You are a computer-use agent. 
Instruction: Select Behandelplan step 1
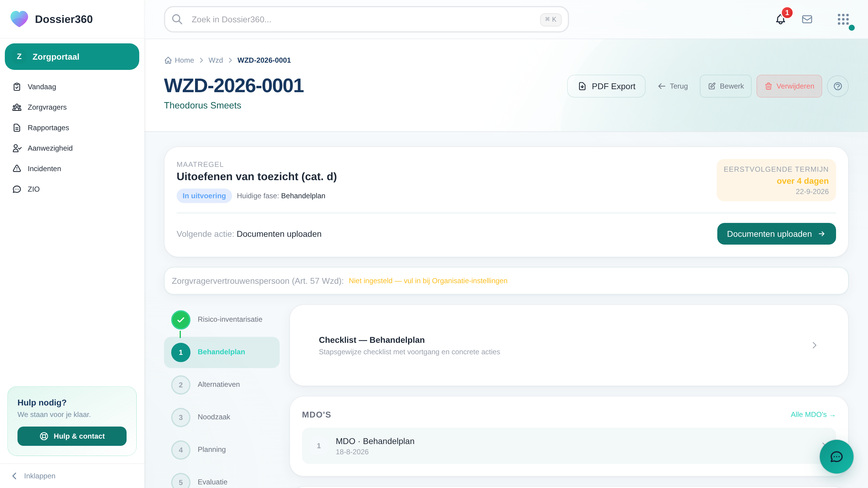(222, 352)
